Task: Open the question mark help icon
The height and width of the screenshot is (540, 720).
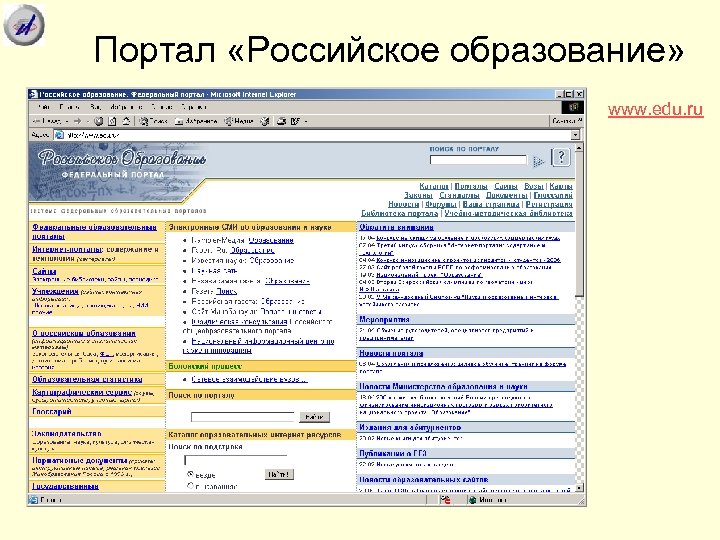Action: click(x=561, y=157)
